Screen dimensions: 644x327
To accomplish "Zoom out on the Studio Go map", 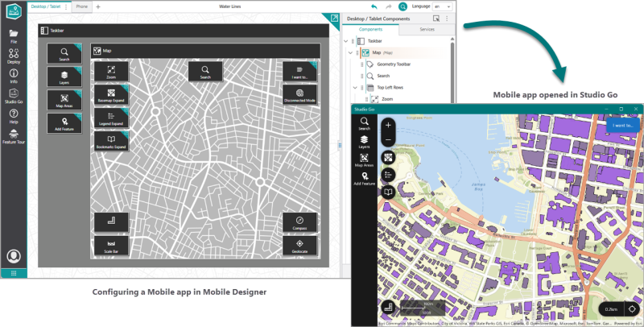I will click(388, 139).
